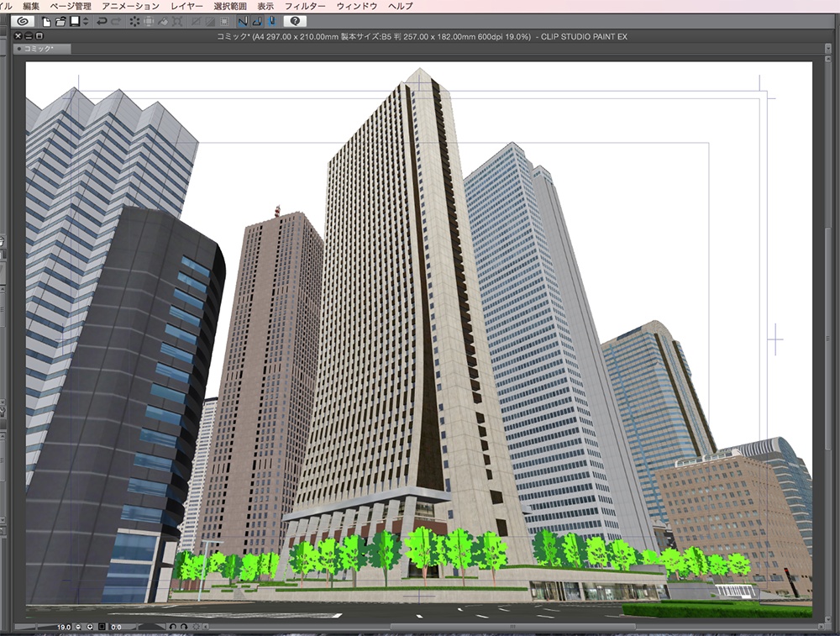Viewport: 840px width, 636px height.
Task: Create a new canvas using the New icon
Action: 45,21
